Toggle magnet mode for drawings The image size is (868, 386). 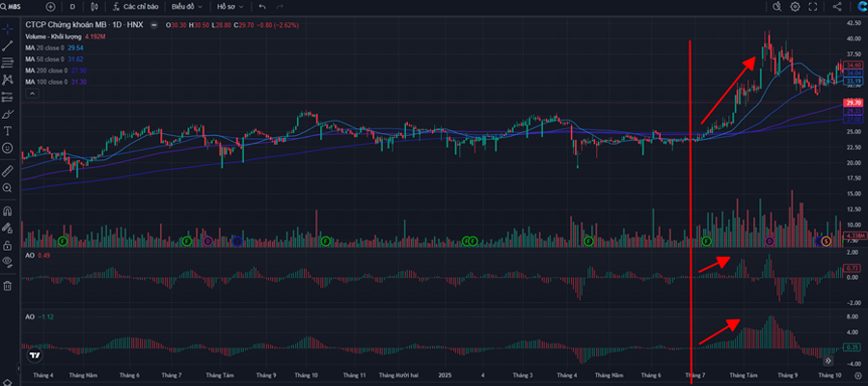pos(7,211)
